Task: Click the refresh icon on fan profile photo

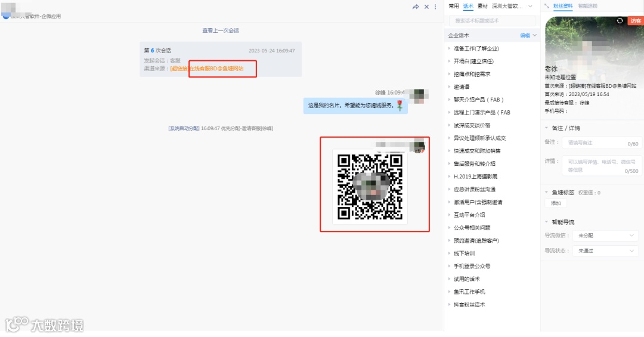Action: pyautogui.click(x=620, y=20)
